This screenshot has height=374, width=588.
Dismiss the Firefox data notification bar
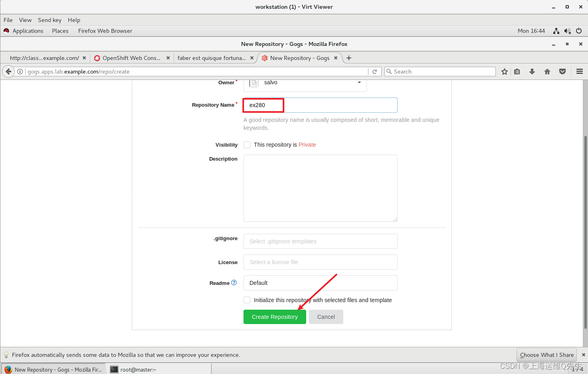tap(584, 355)
